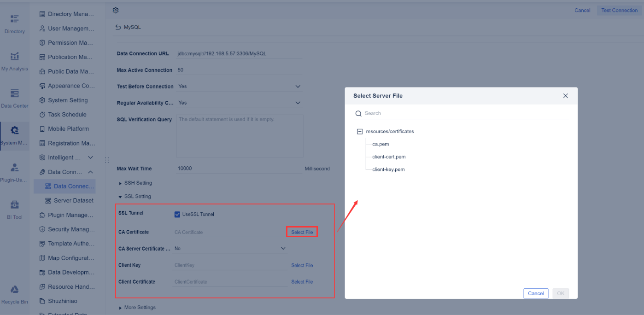The image size is (644, 315).
Task: Open the BI Tool sidebar panel
Action: 14,210
